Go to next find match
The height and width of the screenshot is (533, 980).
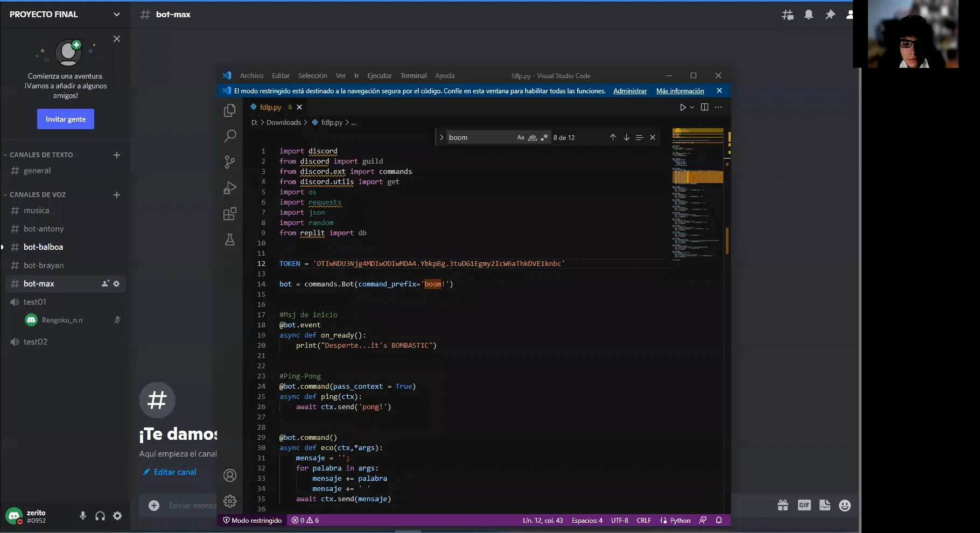click(626, 137)
